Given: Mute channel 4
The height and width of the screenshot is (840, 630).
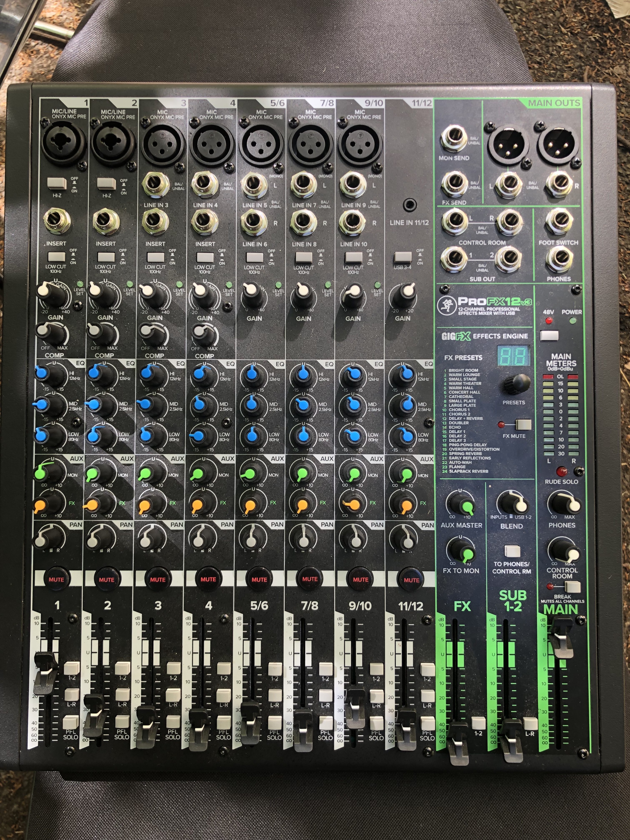Looking at the screenshot, I should click(x=208, y=580).
